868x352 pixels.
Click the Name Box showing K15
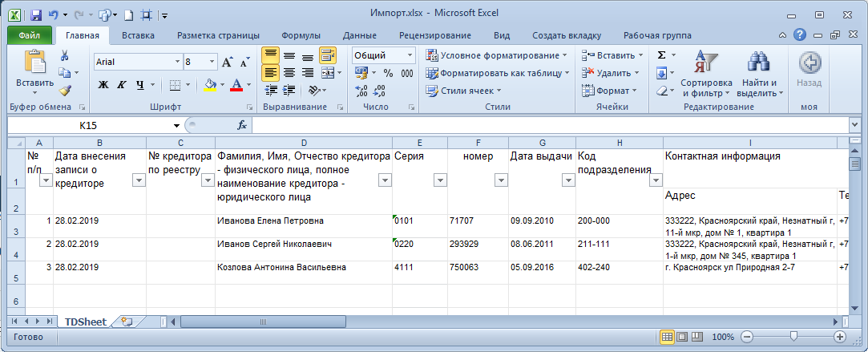click(88, 126)
